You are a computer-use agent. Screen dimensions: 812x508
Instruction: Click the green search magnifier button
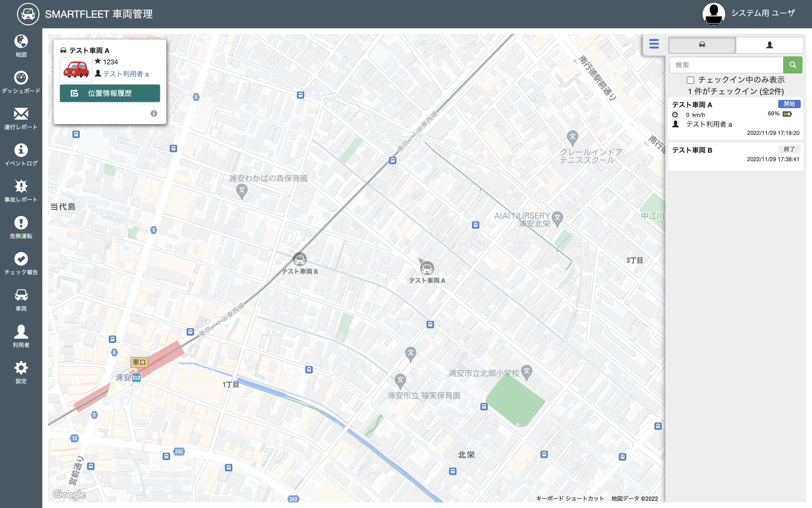[793, 65]
